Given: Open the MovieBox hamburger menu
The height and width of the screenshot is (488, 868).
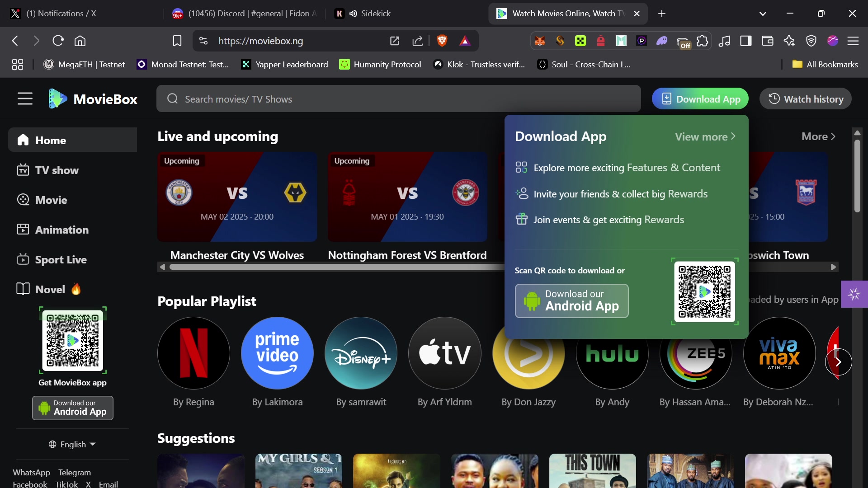Looking at the screenshot, I should (x=25, y=99).
